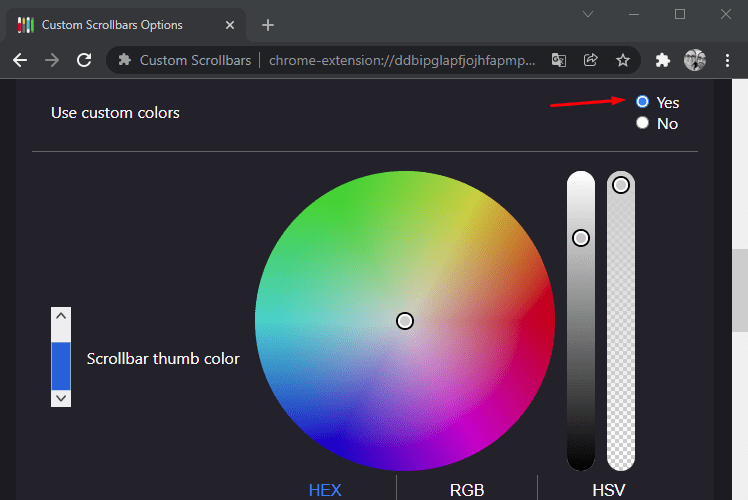Screen dimensions: 748x500
Task: Switch color format to HEX
Action: tap(325, 490)
